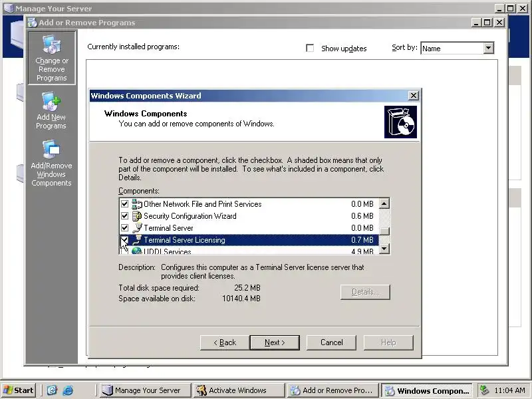
Task: Click Other Network File and Print Services icon
Action: click(137, 204)
